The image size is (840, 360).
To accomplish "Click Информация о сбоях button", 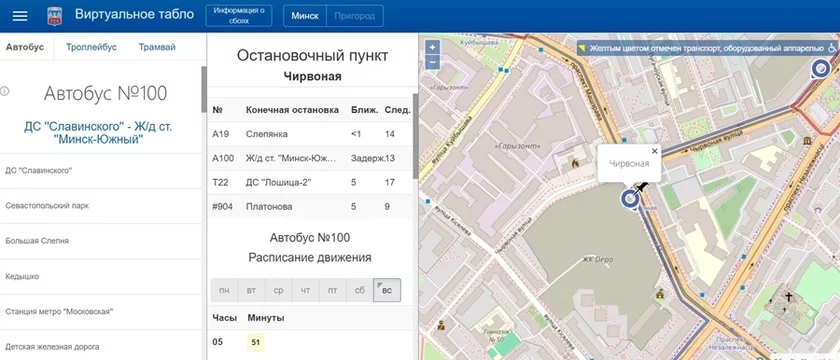I will pos(239,16).
